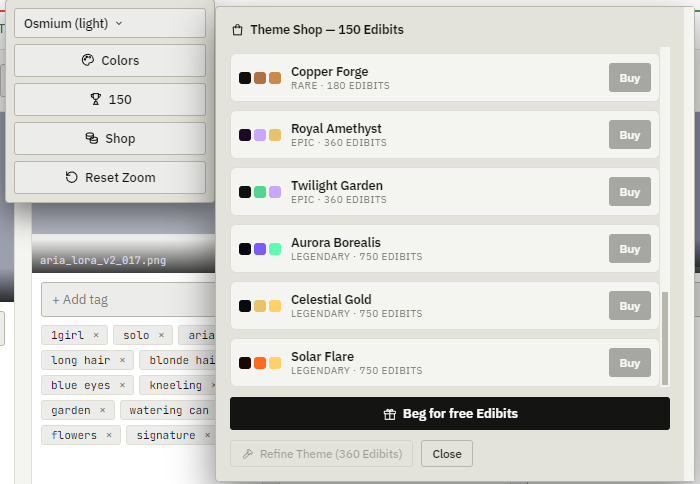The height and width of the screenshot is (484, 700).
Task: Open the Shop coins button
Action: (x=110, y=138)
